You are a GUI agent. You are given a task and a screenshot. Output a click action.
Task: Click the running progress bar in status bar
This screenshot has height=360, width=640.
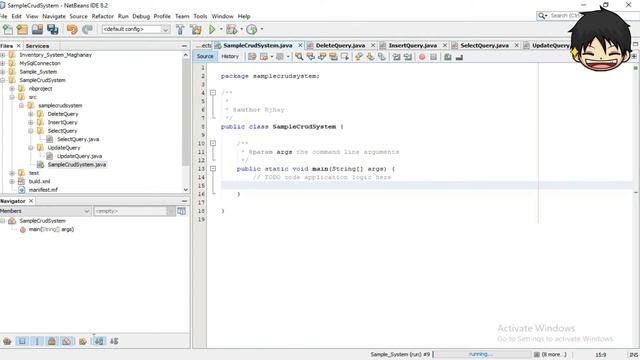pyautogui.click(x=482, y=354)
